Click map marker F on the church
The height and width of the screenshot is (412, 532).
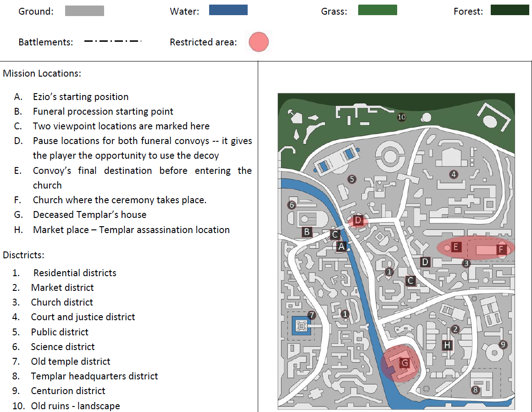(501, 250)
